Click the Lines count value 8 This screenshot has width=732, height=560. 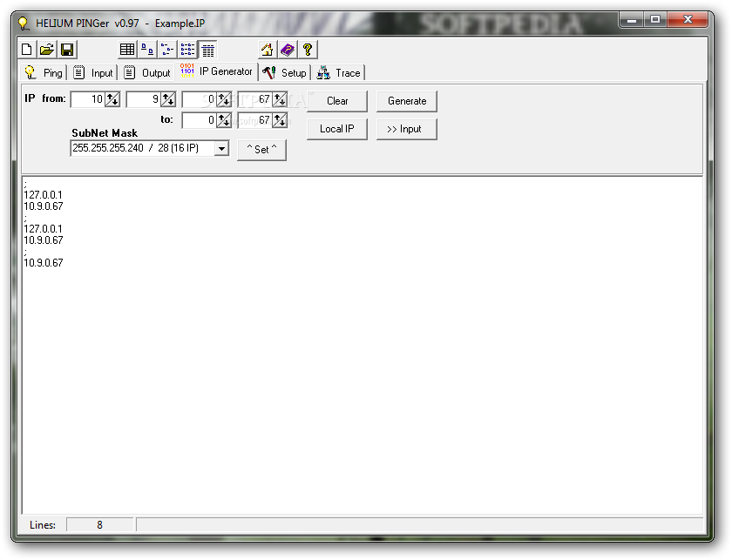click(99, 525)
